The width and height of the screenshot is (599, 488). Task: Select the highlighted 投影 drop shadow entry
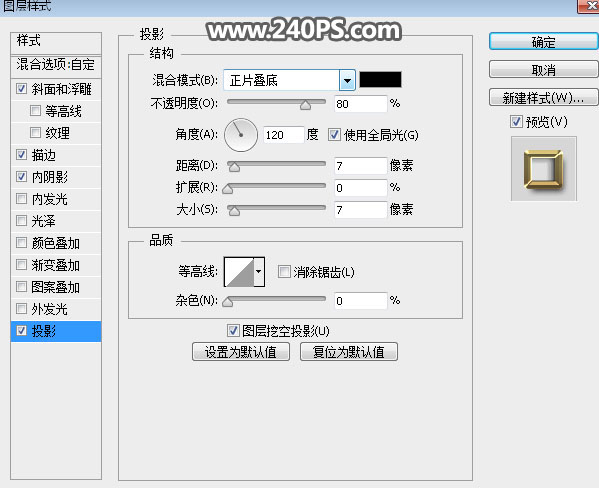56,331
